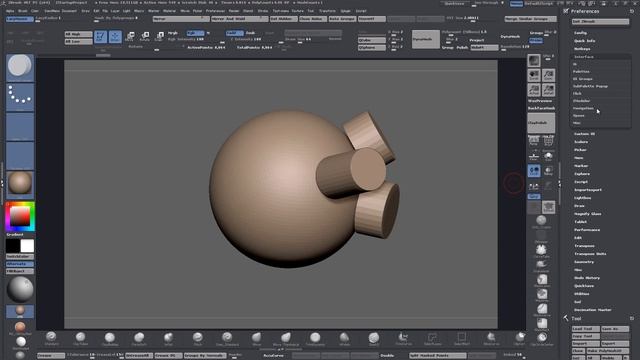Select the Standard brush icon
This screenshot has width=640, height=360.
pos(51,338)
